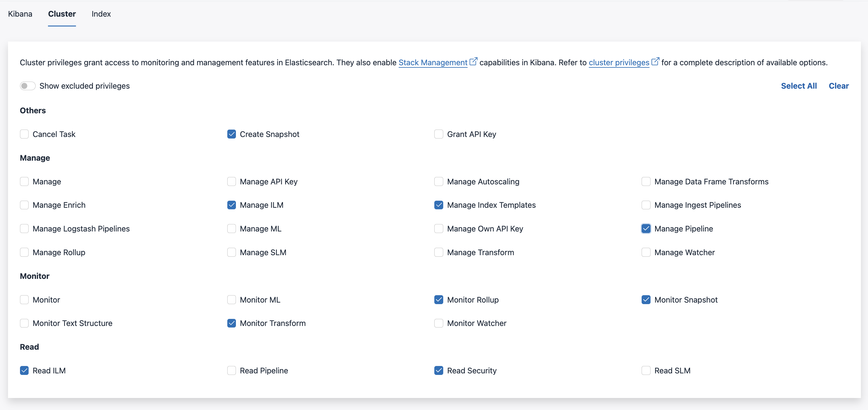Enable the Grant API Key privilege
The height and width of the screenshot is (410, 868).
pyautogui.click(x=438, y=134)
